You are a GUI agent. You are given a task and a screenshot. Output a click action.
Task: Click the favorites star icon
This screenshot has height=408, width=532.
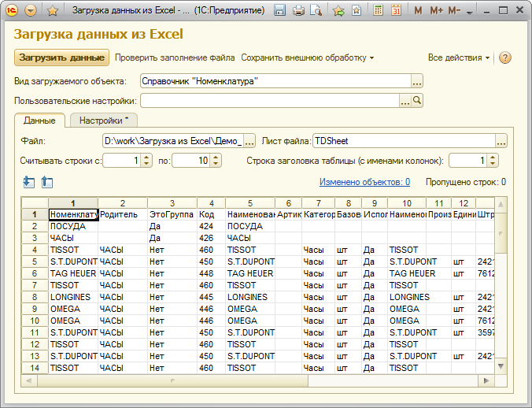click(x=52, y=11)
